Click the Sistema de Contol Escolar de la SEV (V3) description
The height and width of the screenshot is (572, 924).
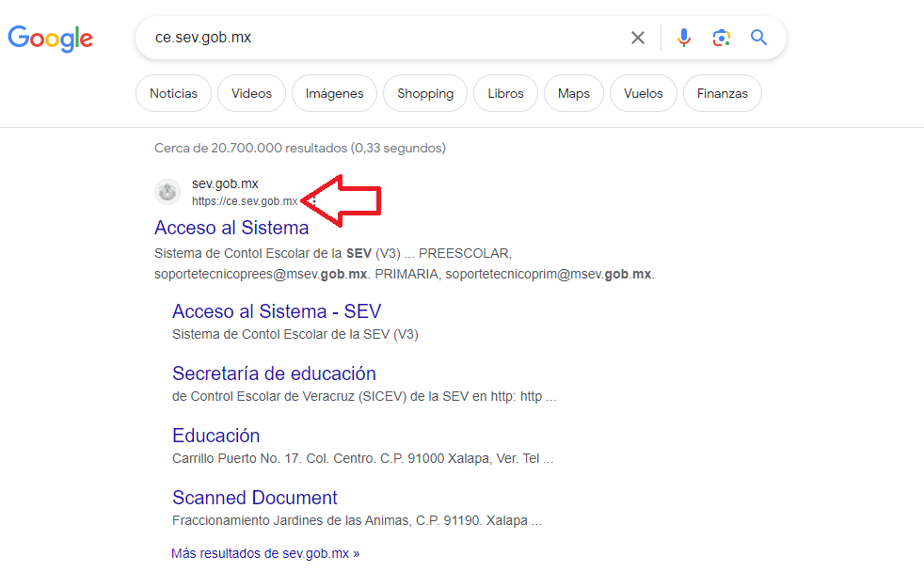click(295, 334)
